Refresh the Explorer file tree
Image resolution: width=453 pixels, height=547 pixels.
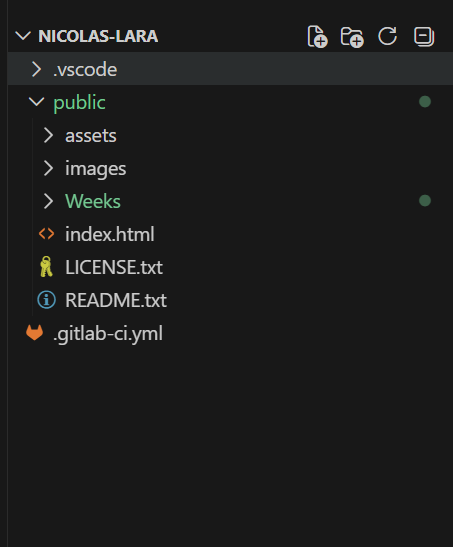click(x=388, y=36)
